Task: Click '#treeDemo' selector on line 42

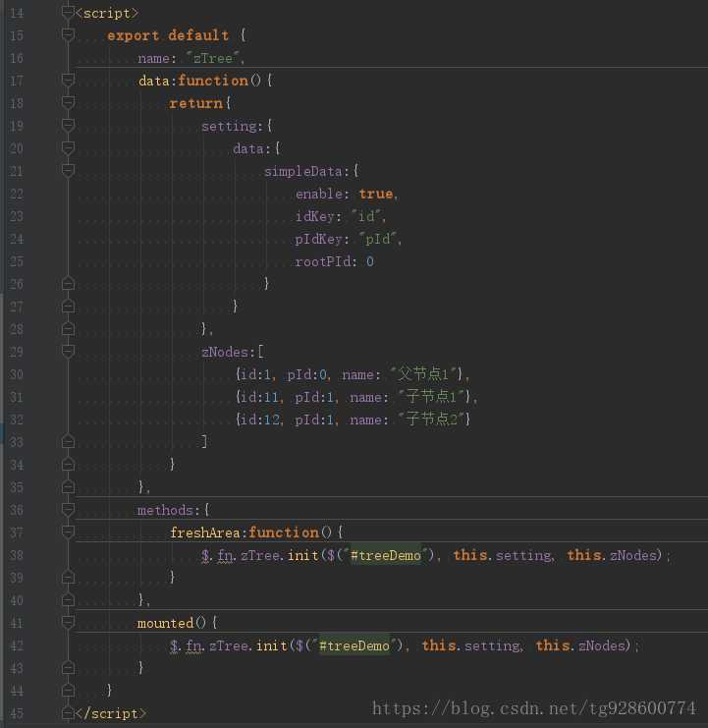Action: (x=354, y=645)
